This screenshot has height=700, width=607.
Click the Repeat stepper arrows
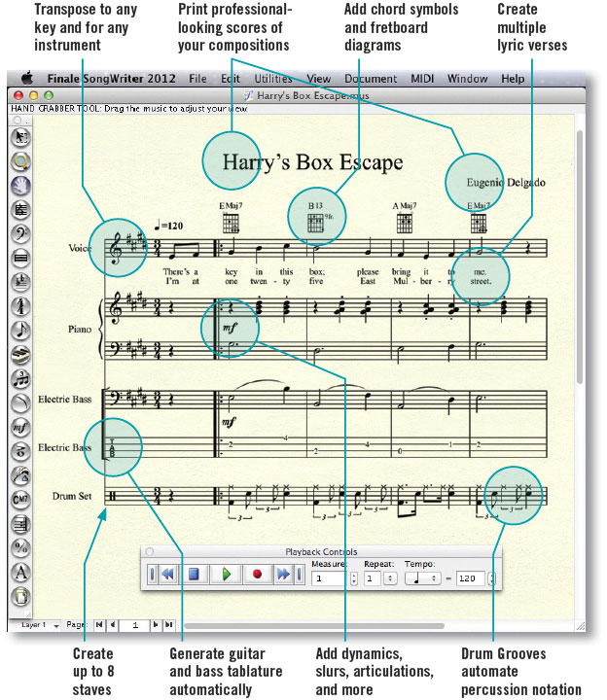pyautogui.click(x=390, y=578)
